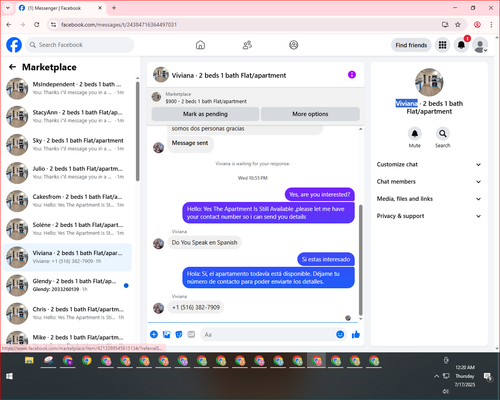Click the 'Si estas interesado' message bubble
Image resolution: width=500 pixels, height=400 pixels.
coord(326,259)
